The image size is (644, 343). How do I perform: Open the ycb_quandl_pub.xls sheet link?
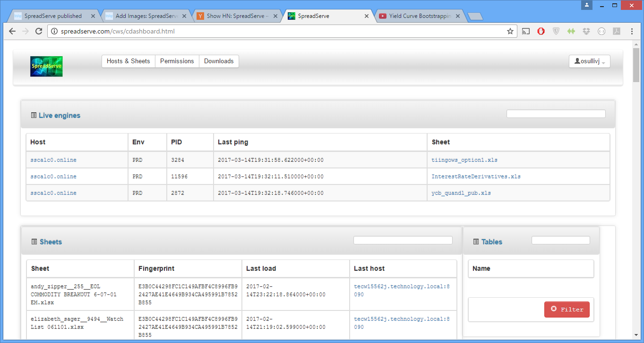(x=461, y=193)
